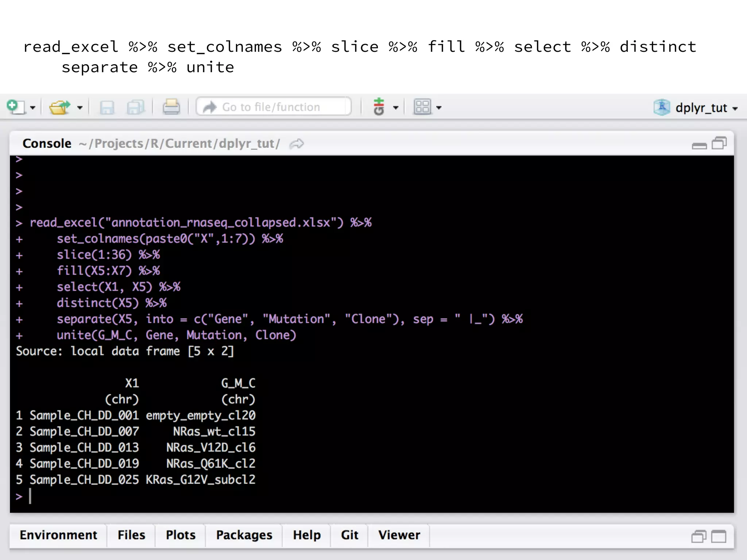Expand the panes layout dropdown arrow

439,108
